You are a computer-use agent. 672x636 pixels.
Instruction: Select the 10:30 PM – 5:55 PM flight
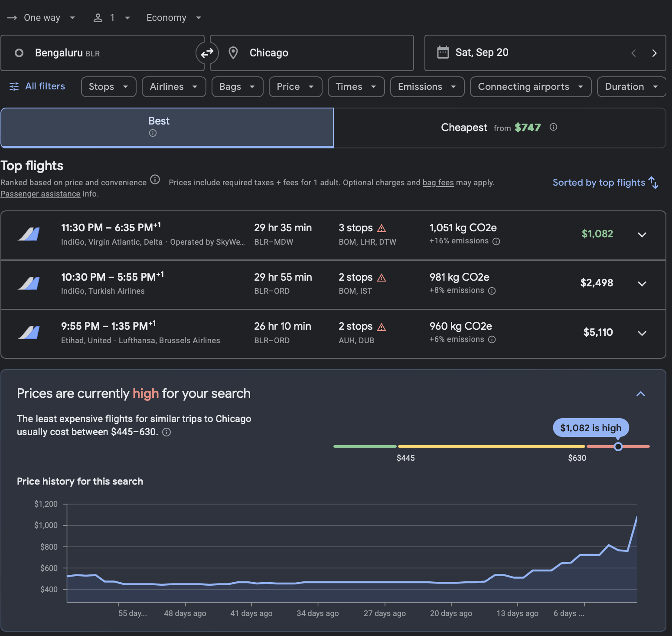coord(333,285)
